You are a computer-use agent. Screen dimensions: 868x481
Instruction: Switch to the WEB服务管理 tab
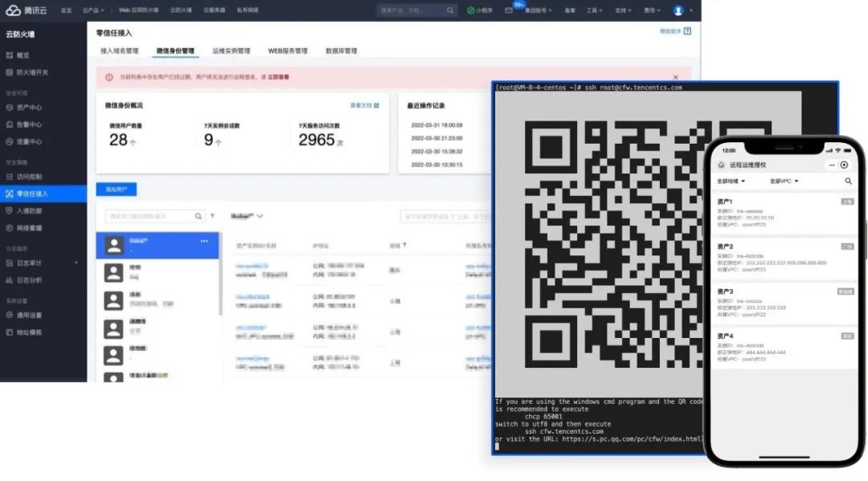point(287,51)
